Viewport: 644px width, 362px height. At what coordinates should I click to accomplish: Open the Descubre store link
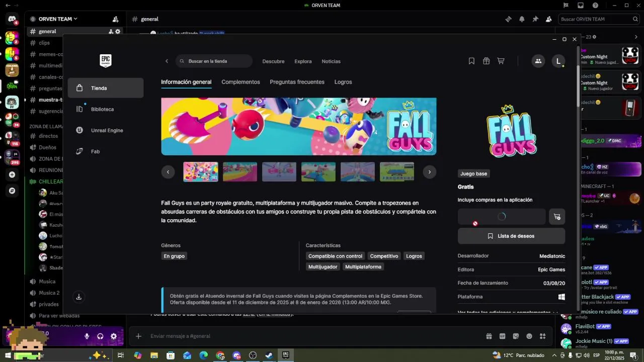273,61
